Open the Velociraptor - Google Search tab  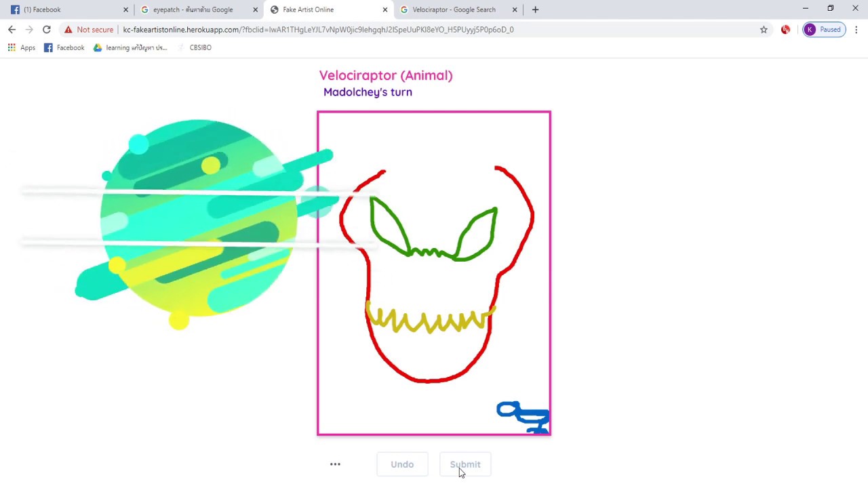458,9
